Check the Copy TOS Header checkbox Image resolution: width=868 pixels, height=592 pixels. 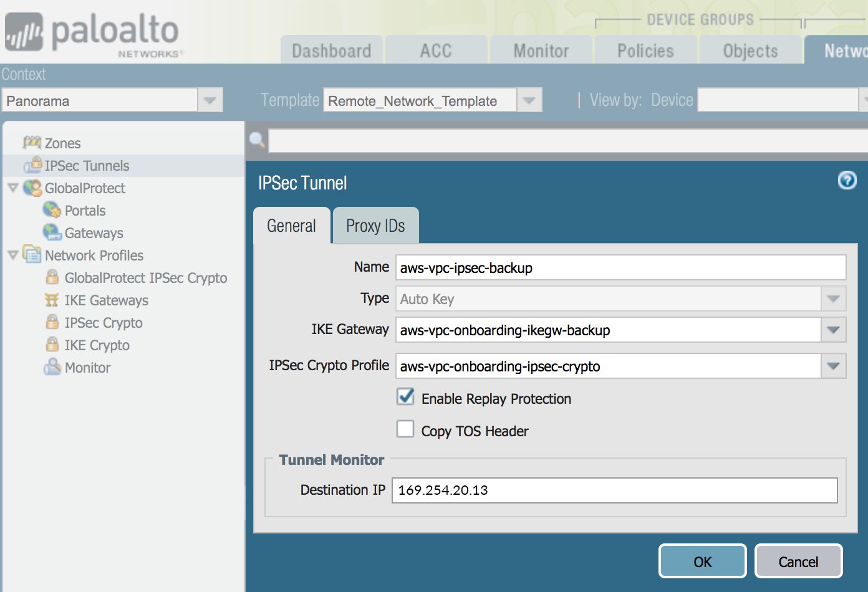click(405, 429)
